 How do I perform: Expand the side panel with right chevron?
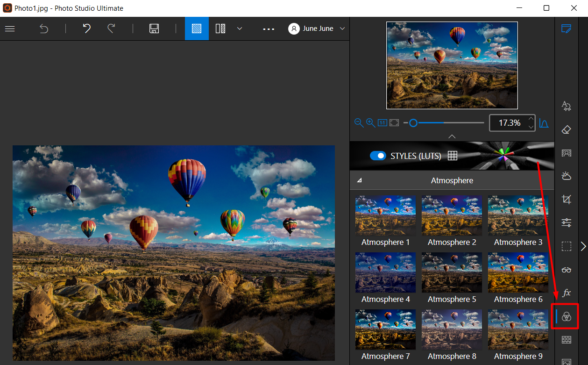click(583, 246)
